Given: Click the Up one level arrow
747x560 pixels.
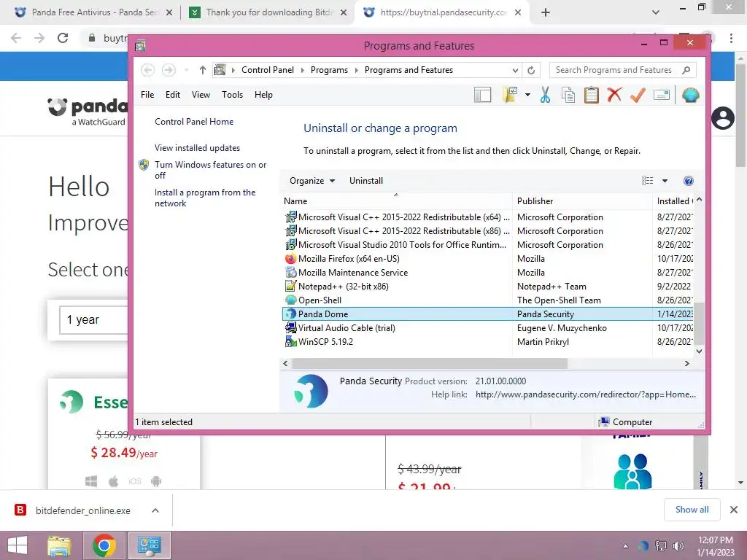Looking at the screenshot, I should [x=203, y=70].
